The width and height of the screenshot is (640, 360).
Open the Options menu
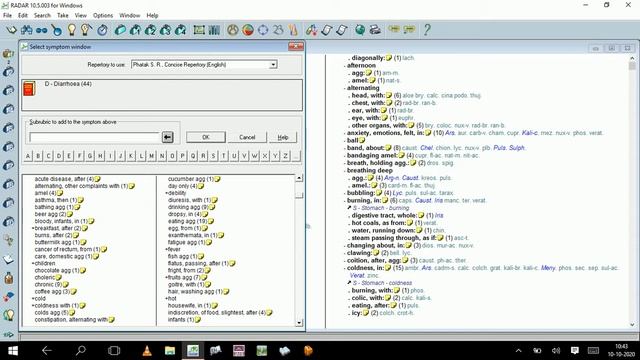pos(103,15)
